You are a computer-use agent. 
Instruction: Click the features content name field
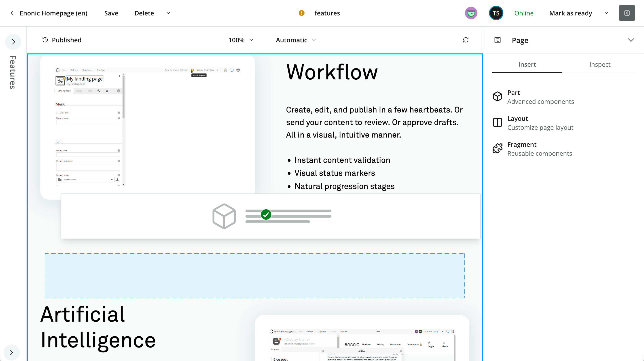click(327, 13)
